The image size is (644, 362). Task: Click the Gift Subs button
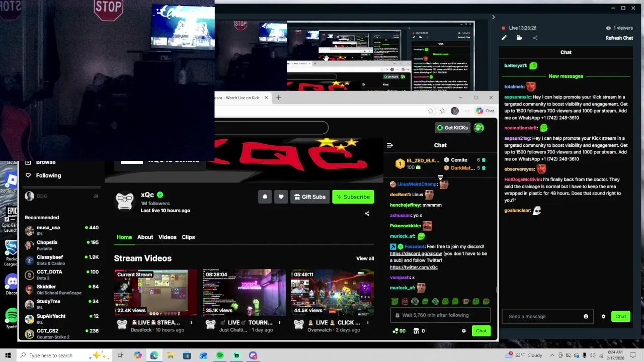[310, 197]
